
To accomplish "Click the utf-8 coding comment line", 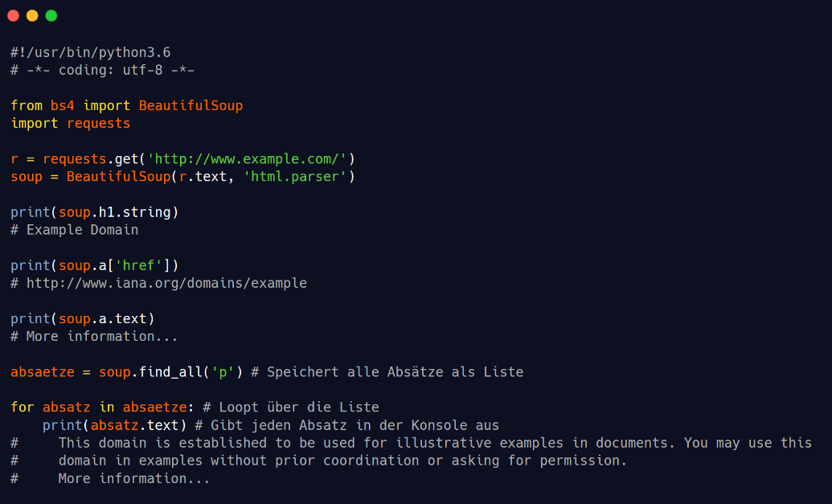I will (102, 70).
